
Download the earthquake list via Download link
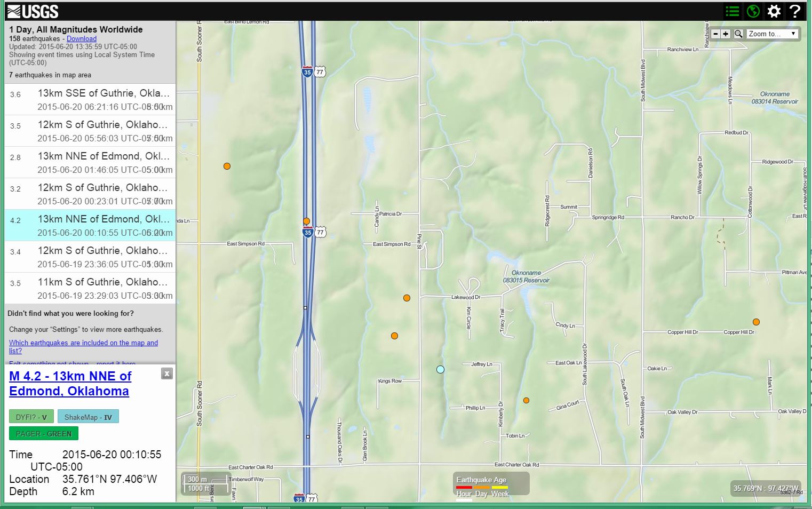coord(82,38)
